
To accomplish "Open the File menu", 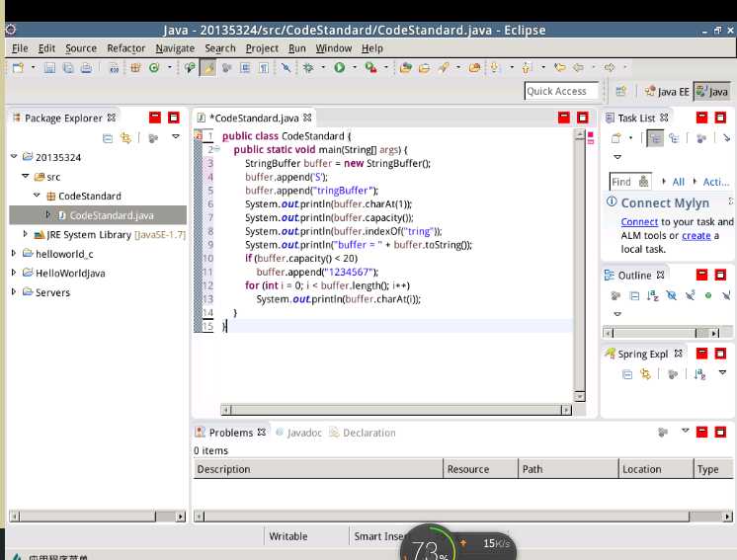I will [x=20, y=48].
